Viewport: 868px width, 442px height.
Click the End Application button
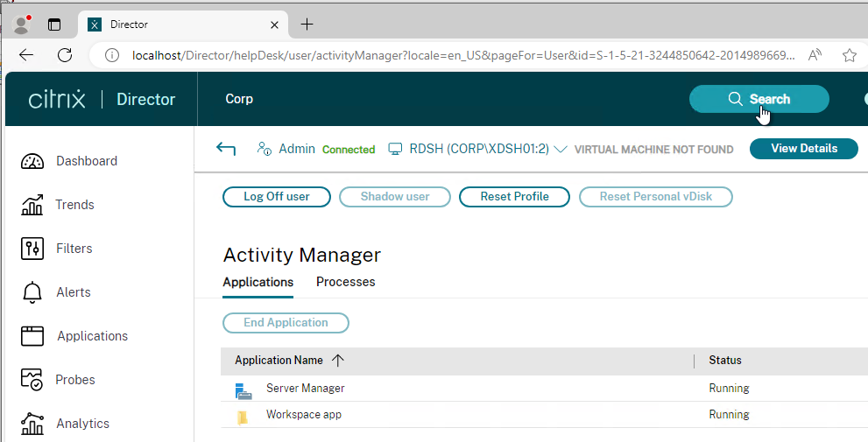[x=286, y=323]
